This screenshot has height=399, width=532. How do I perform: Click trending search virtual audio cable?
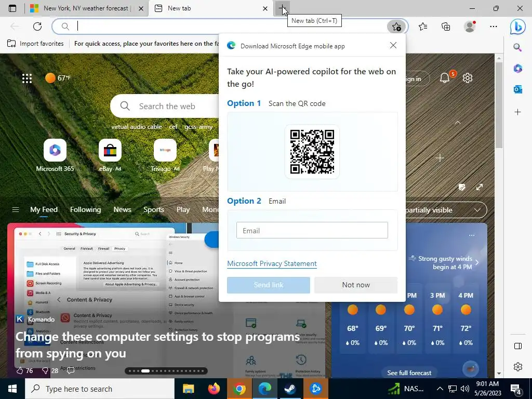coord(137,127)
